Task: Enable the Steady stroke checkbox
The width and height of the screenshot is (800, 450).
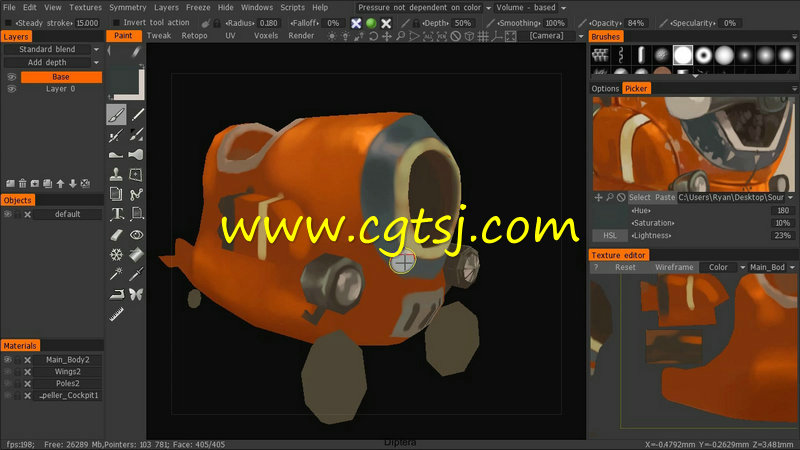Action: (x=8, y=23)
